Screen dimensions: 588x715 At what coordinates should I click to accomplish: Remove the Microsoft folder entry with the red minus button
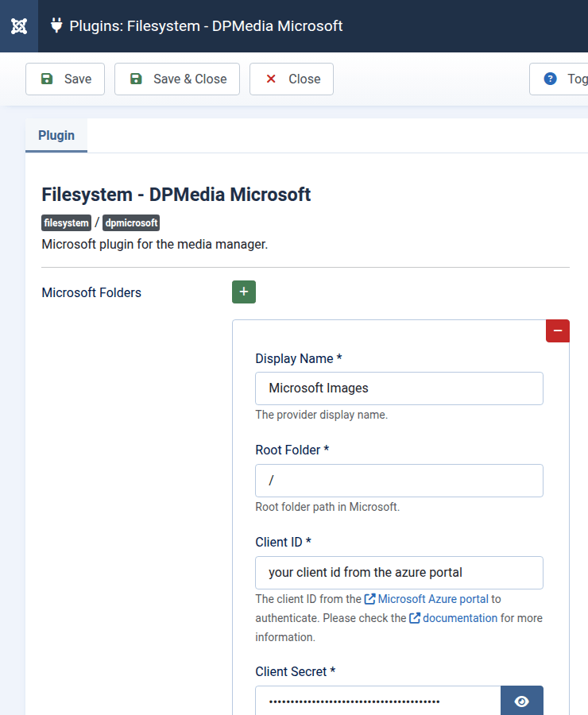[x=557, y=330]
